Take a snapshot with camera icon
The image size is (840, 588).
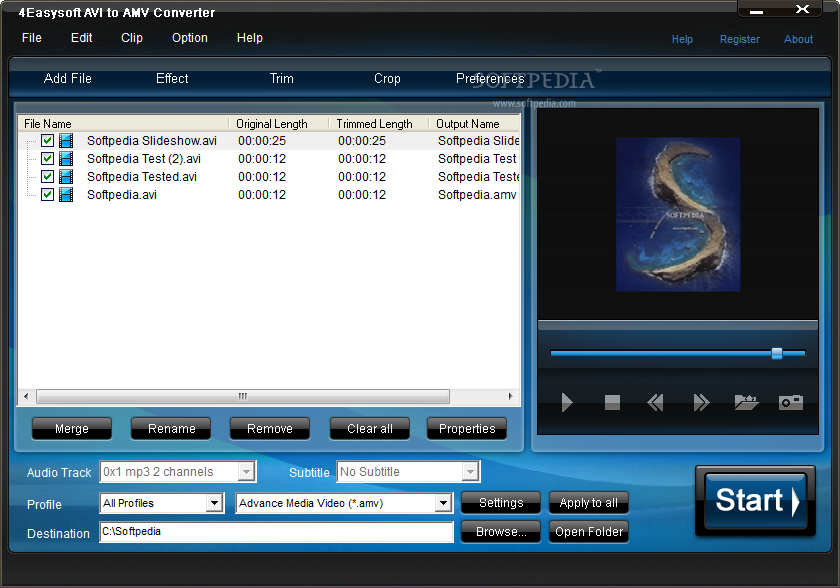(791, 402)
